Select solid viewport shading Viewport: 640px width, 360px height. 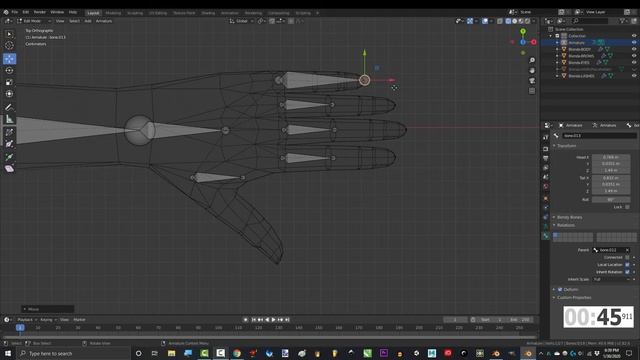pyautogui.click(x=514, y=21)
